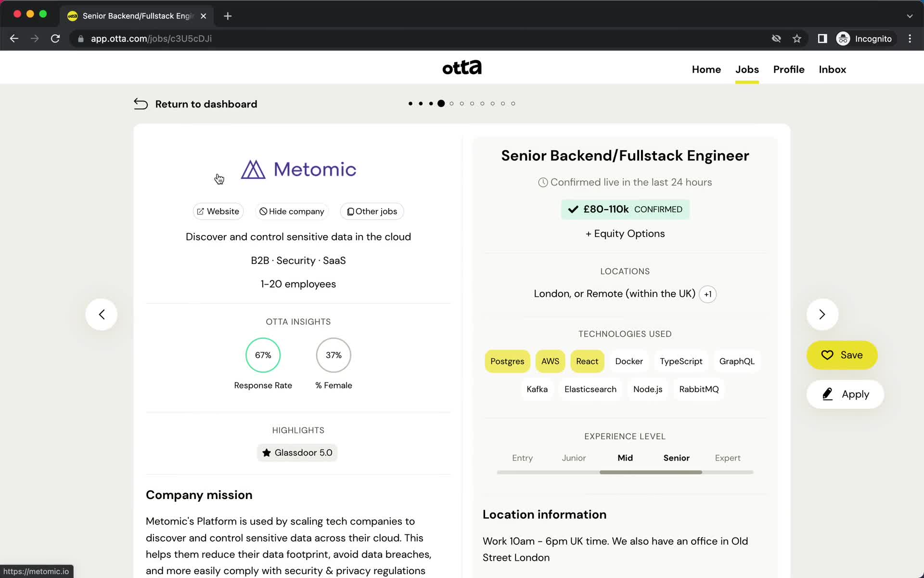Click the otta logo
924x578 pixels.
(x=462, y=67)
